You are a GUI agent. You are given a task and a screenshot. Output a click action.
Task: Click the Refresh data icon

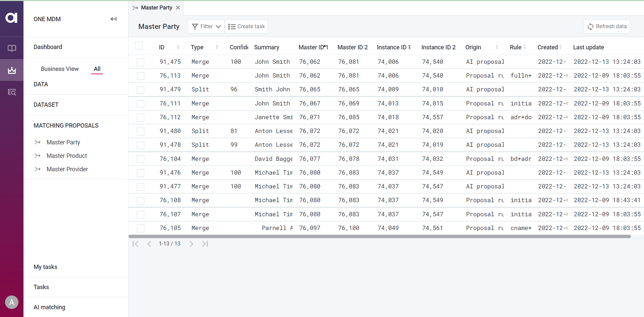[591, 26]
